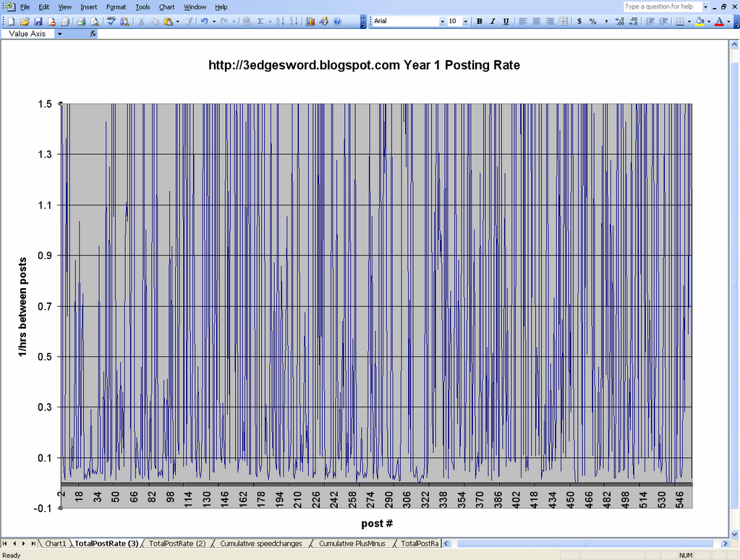Apply percent style format

point(592,21)
